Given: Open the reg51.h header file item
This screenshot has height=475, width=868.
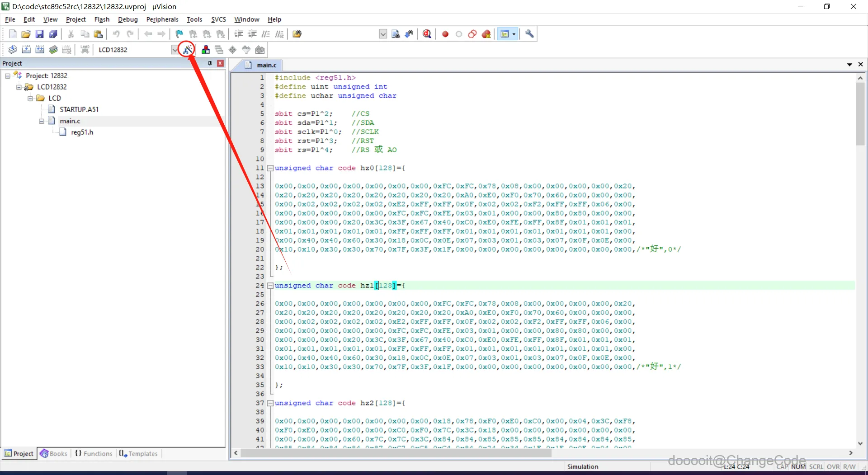Looking at the screenshot, I should [82, 132].
